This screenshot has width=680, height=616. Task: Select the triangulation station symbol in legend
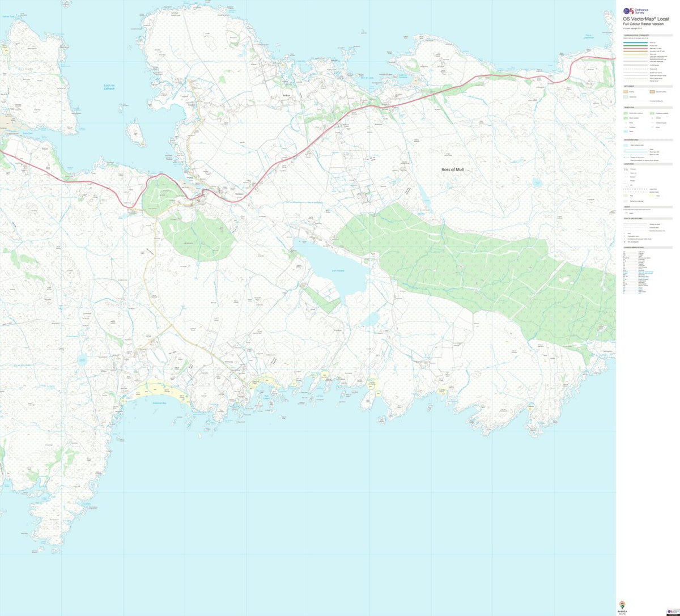click(x=624, y=236)
